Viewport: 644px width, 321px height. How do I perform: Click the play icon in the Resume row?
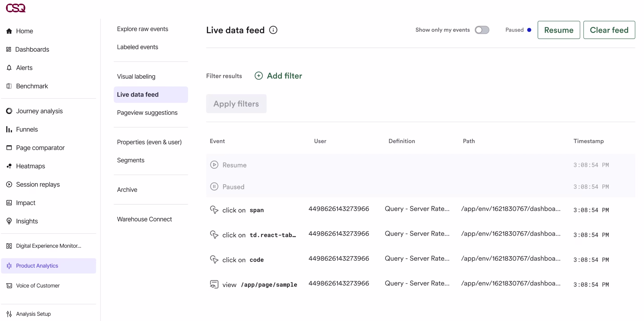(x=214, y=165)
